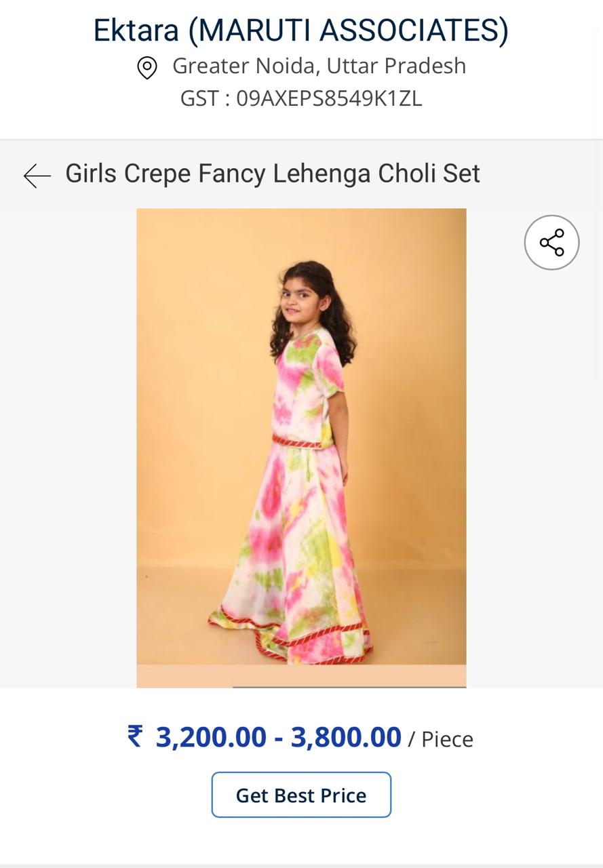Tap the 3,800.00 upper price

[x=346, y=737]
